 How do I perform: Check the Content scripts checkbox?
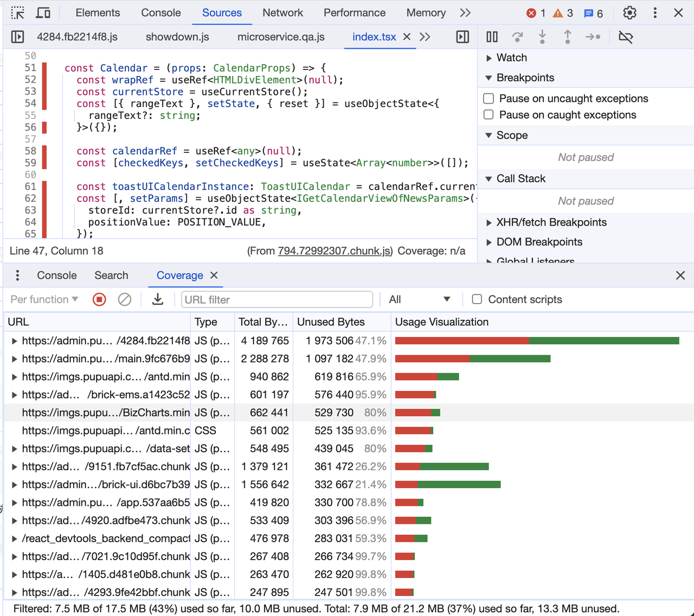click(x=477, y=299)
